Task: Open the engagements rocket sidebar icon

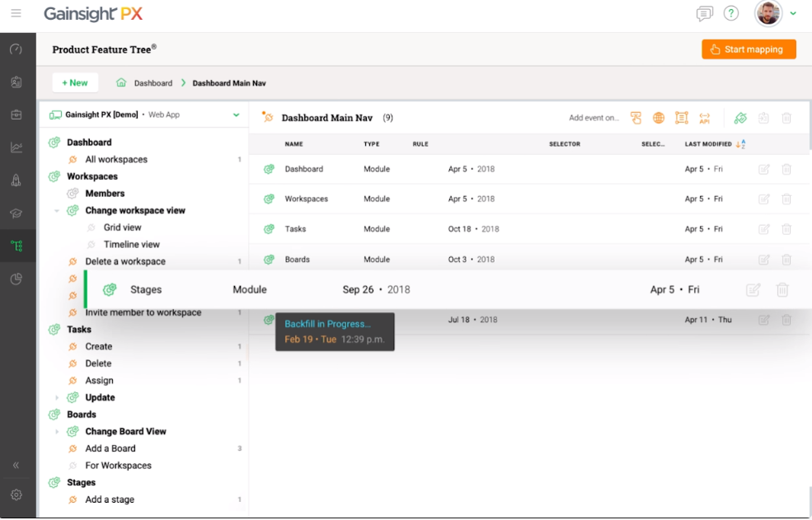Action: pyautogui.click(x=16, y=180)
